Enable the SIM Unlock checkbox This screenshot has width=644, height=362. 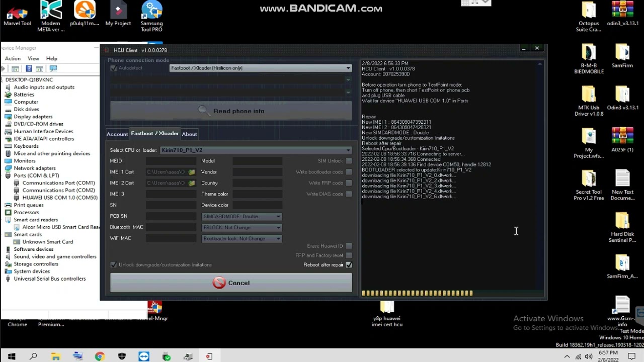(349, 161)
